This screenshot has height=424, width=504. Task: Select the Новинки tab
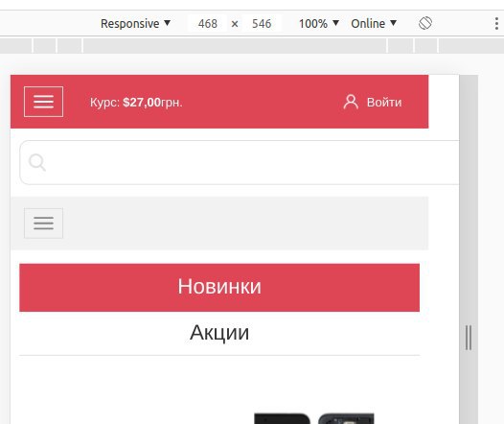click(x=219, y=287)
